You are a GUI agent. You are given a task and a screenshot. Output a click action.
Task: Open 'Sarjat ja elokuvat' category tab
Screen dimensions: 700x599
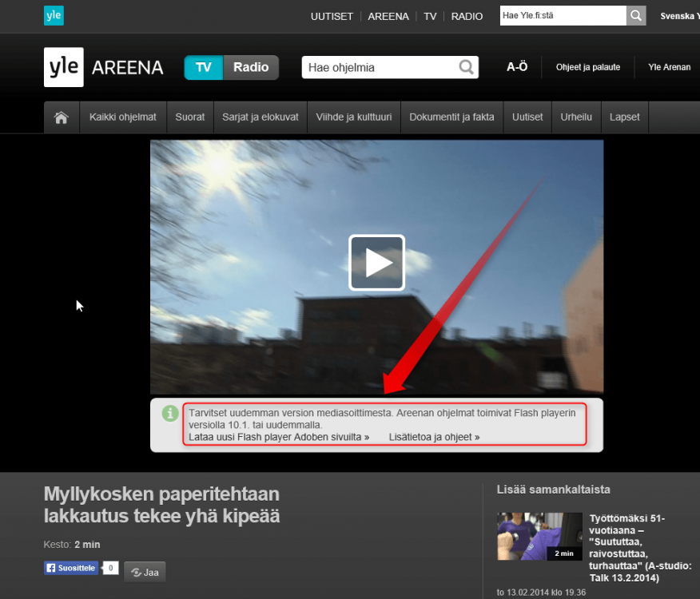pos(261,117)
